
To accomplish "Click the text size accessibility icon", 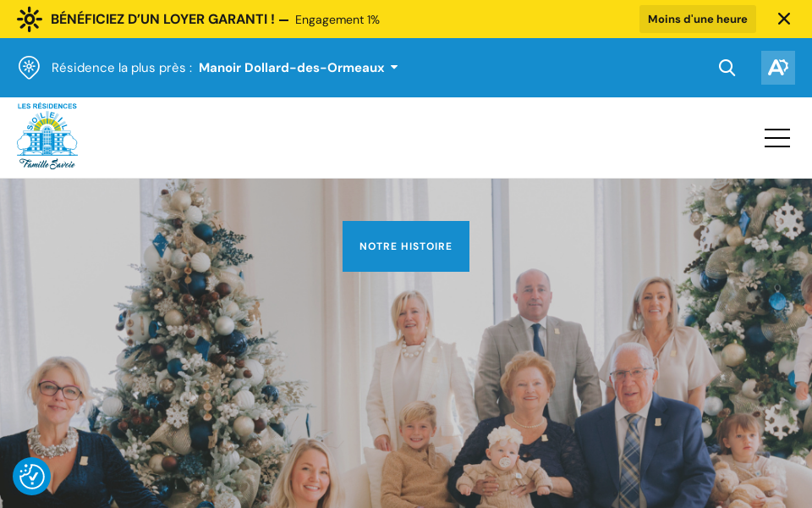I will click(x=777, y=68).
